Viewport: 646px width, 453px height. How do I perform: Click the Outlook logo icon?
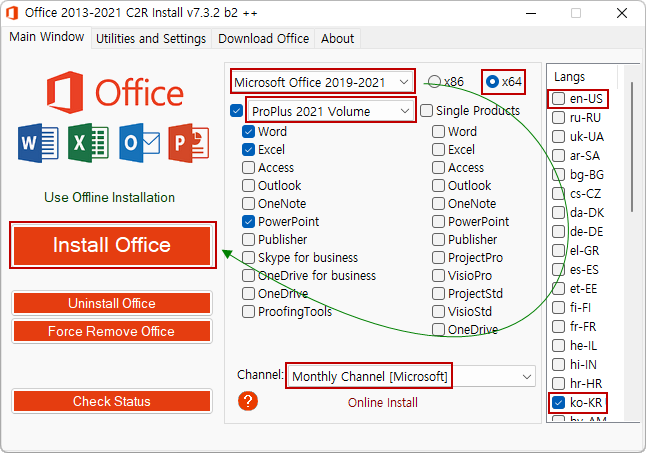(139, 143)
